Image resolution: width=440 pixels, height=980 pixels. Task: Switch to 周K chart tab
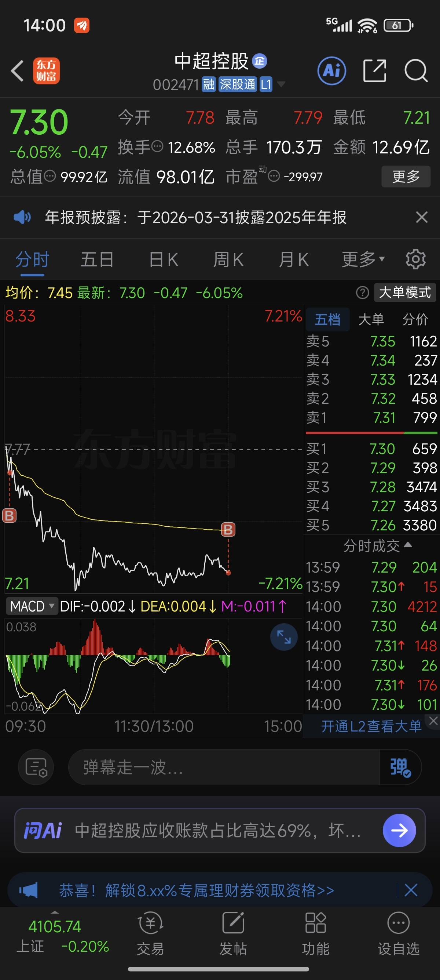[228, 260]
